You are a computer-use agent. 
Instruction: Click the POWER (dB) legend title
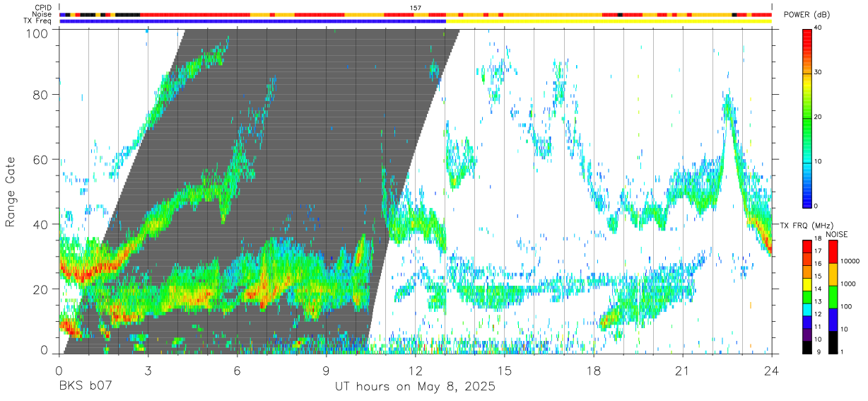(807, 15)
